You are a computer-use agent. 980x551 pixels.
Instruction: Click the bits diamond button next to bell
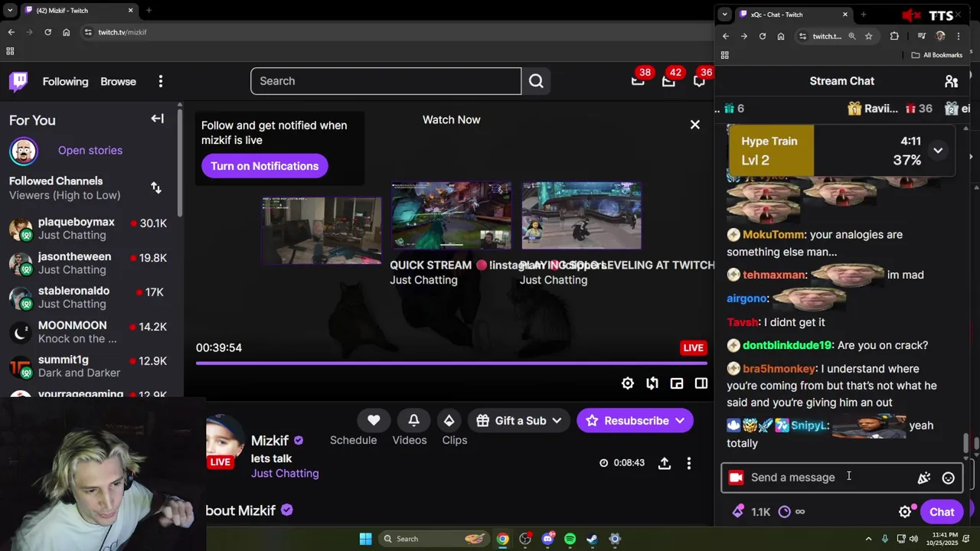click(x=449, y=420)
